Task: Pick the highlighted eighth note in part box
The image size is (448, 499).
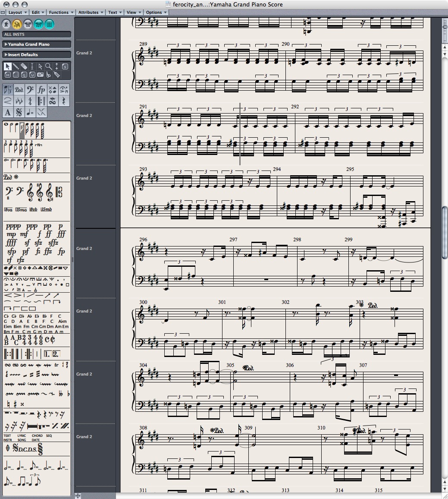Action: (22, 130)
